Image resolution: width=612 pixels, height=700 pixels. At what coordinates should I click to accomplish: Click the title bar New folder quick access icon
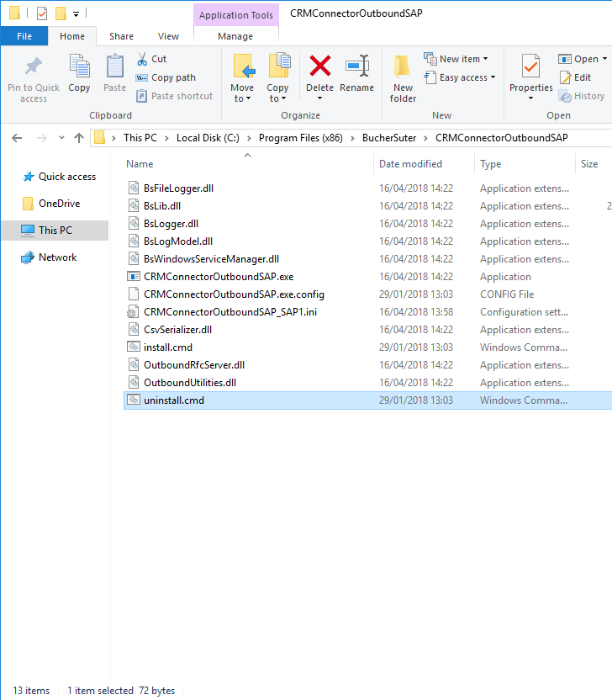61,13
